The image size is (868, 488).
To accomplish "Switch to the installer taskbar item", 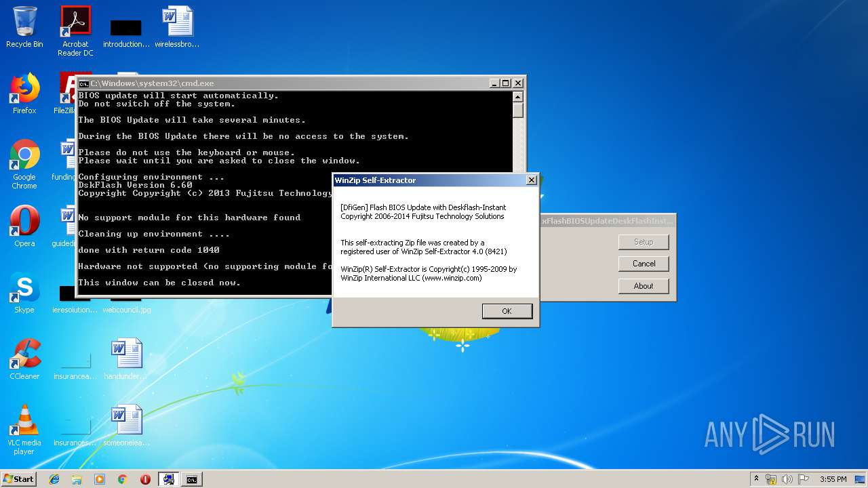I will point(169,479).
